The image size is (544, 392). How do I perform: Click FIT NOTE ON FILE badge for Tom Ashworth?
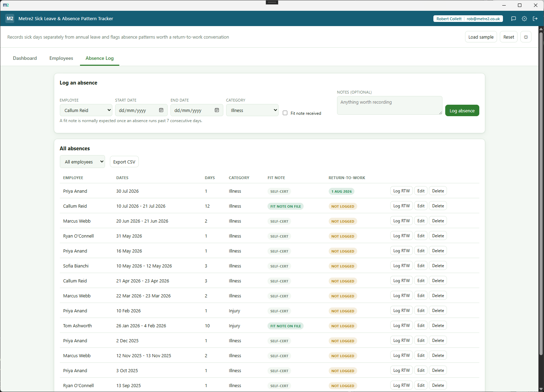(x=286, y=326)
